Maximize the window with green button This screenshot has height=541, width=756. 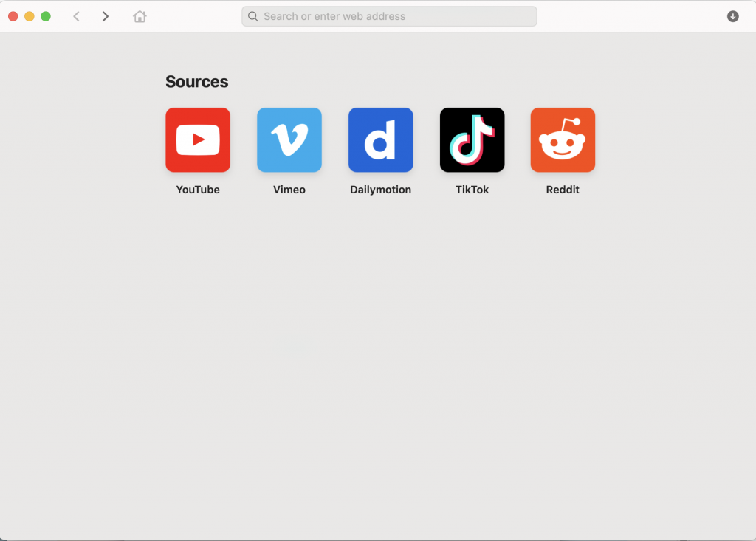pyautogui.click(x=46, y=16)
